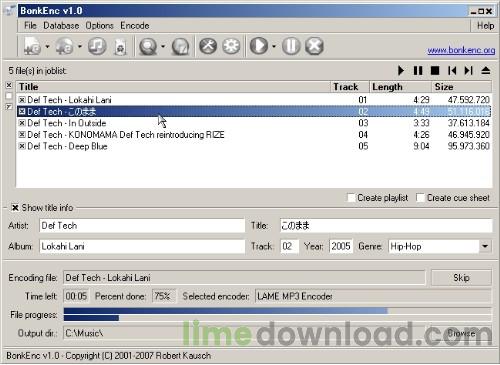The width and height of the screenshot is (500, 365).
Task: Click the toggle-selection box beside the joblist
Action: [9, 107]
